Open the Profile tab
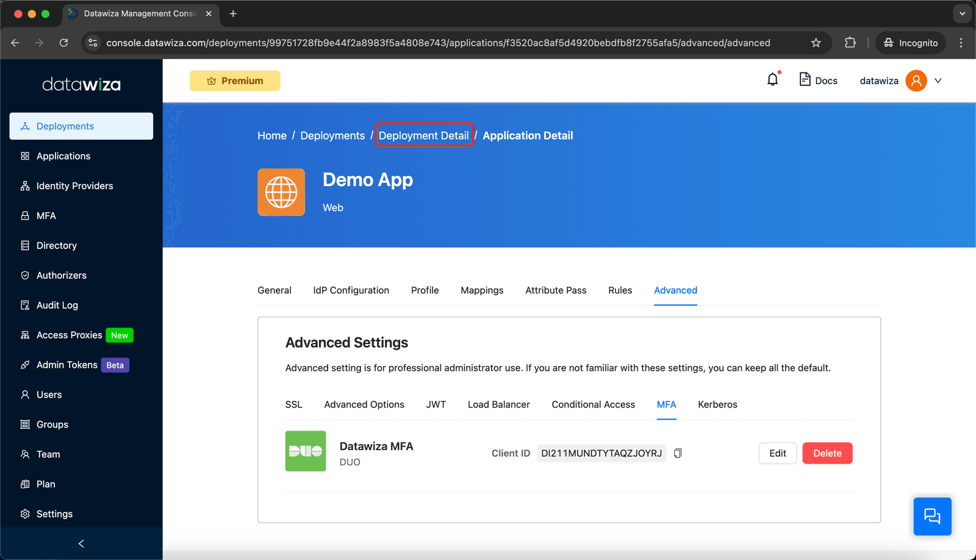 click(x=425, y=290)
